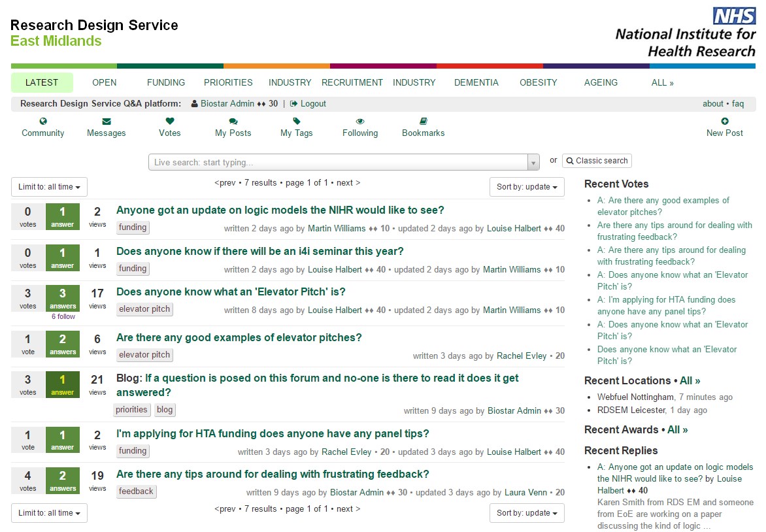This screenshot has width=766, height=532.
Task: Click the My Tags tag icon
Action: coord(297,122)
